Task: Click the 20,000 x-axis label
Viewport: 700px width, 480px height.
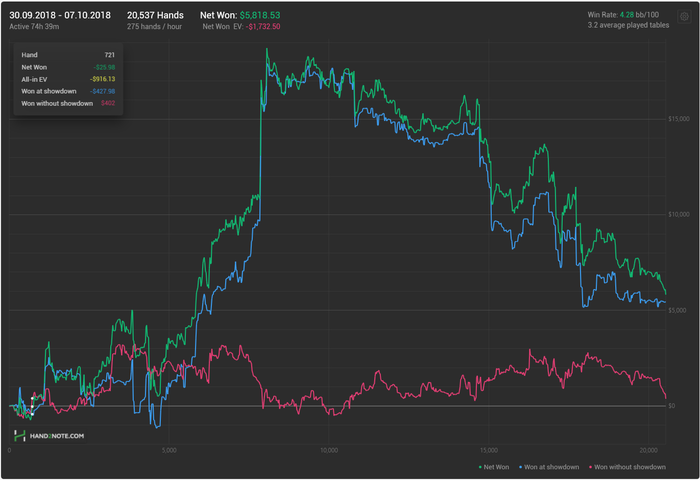Action: [x=649, y=450]
